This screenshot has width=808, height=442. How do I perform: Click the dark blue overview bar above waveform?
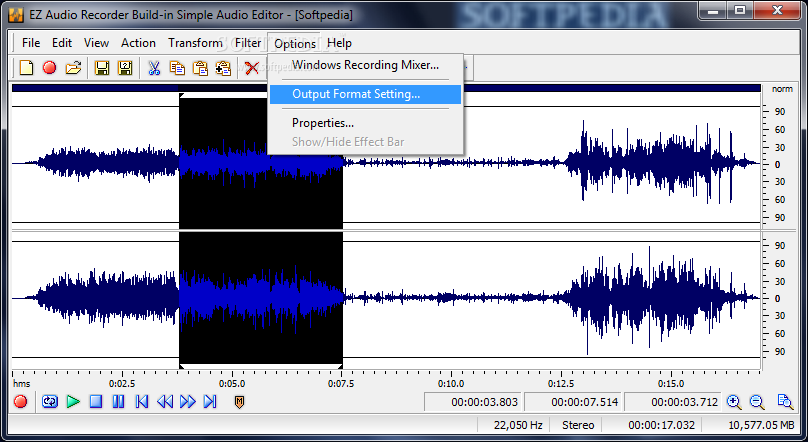point(386,88)
